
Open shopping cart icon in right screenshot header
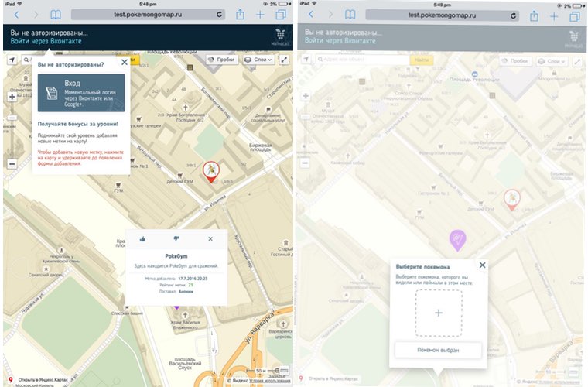pyautogui.click(x=574, y=36)
